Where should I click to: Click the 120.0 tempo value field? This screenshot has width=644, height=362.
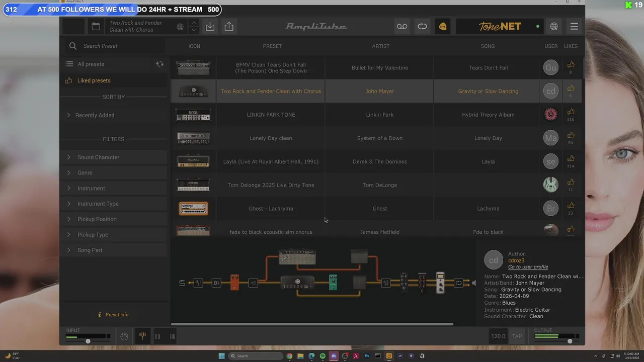tap(498, 336)
